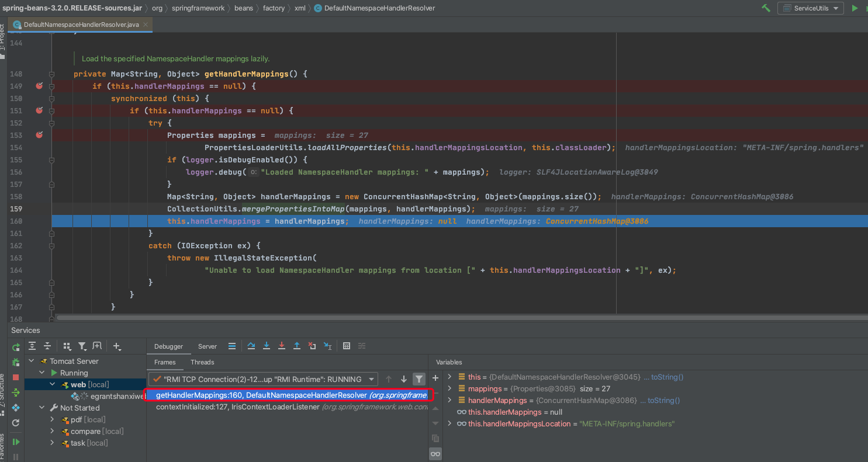This screenshot has width=868, height=462.
Task: Expand the pdf [local] tree node
Action: pyautogui.click(x=52, y=419)
